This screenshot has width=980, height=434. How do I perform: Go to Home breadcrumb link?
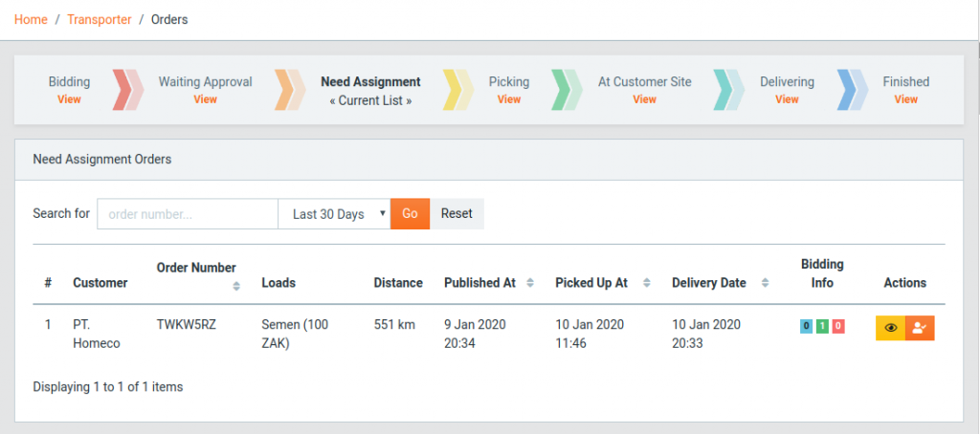[x=31, y=19]
